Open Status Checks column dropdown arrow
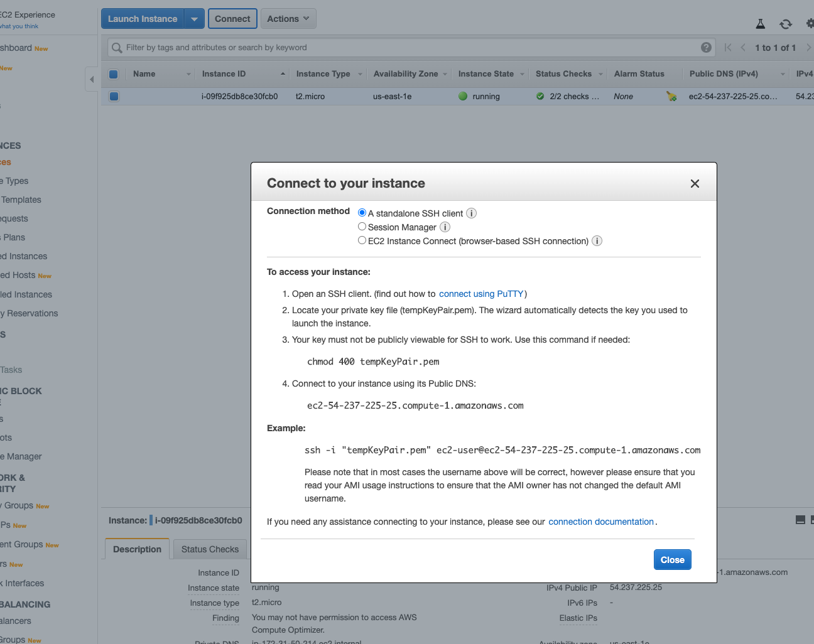The image size is (814, 644). pyautogui.click(x=600, y=74)
